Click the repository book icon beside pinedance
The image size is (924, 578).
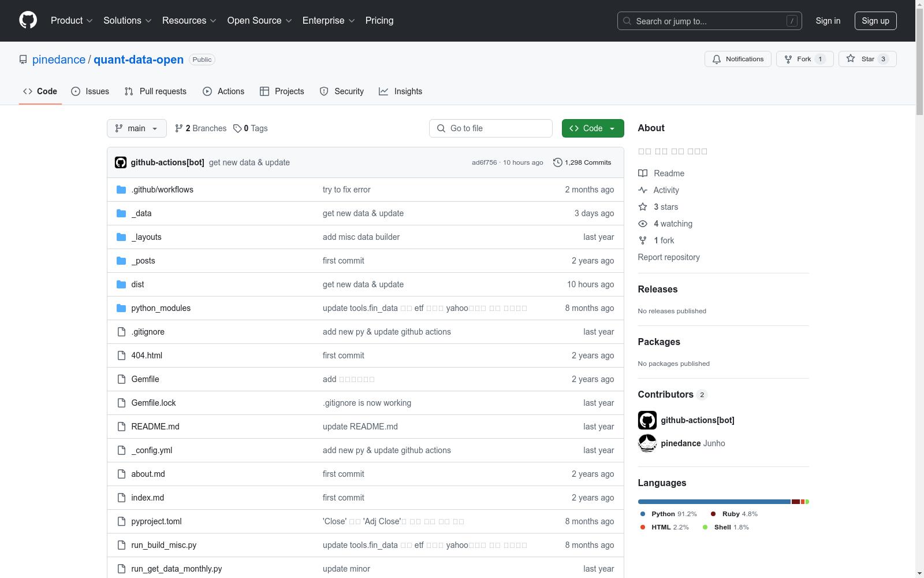(x=23, y=60)
